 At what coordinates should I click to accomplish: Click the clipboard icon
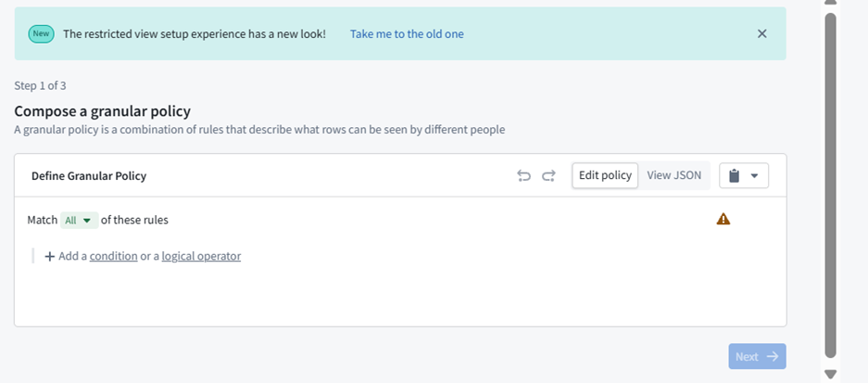[734, 176]
